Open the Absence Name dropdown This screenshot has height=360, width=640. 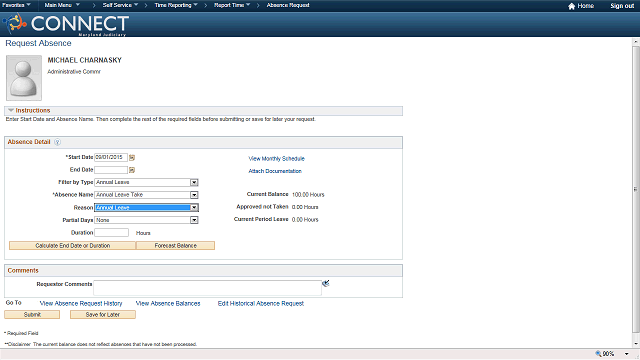[194, 195]
